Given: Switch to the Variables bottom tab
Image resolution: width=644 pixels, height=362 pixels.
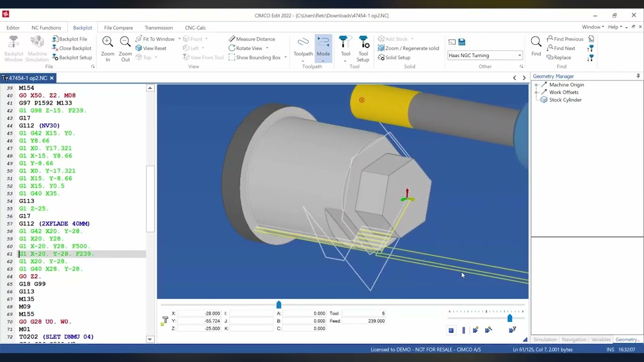Looking at the screenshot, I should click(601, 339).
